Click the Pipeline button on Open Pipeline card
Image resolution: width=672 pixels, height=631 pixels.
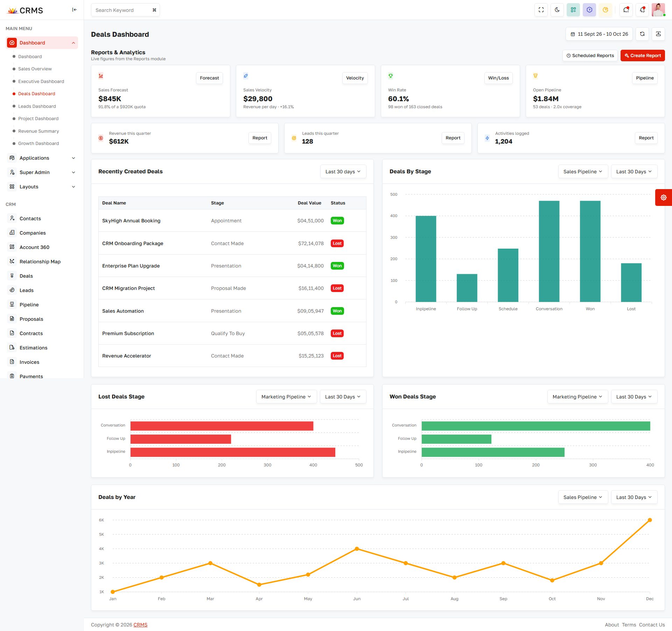[645, 78]
